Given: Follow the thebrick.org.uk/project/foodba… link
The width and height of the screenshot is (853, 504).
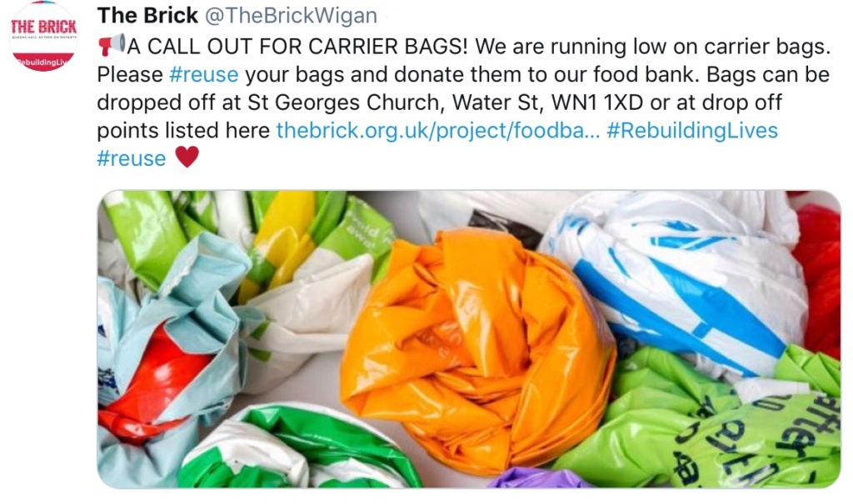Looking at the screenshot, I should click(438, 131).
